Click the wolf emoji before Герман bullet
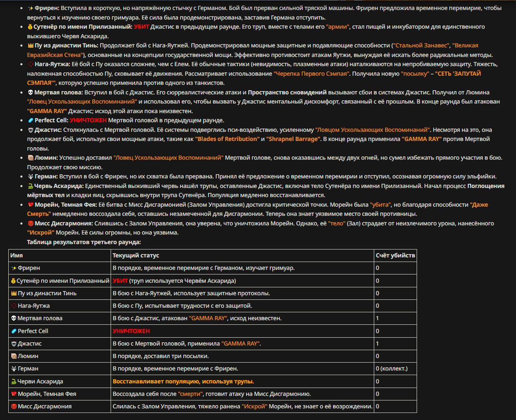The height and width of the screenshot is (420, 516). pyautogui.click(x=30, y=177)
